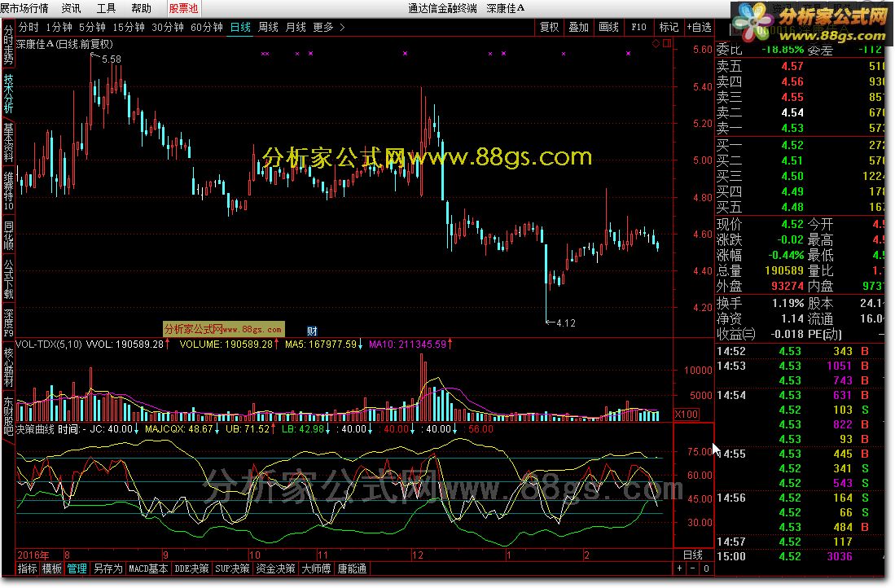Screen dimensions: 895x588
Task: Open 技术分析 side tab
Action: [8, 94]
